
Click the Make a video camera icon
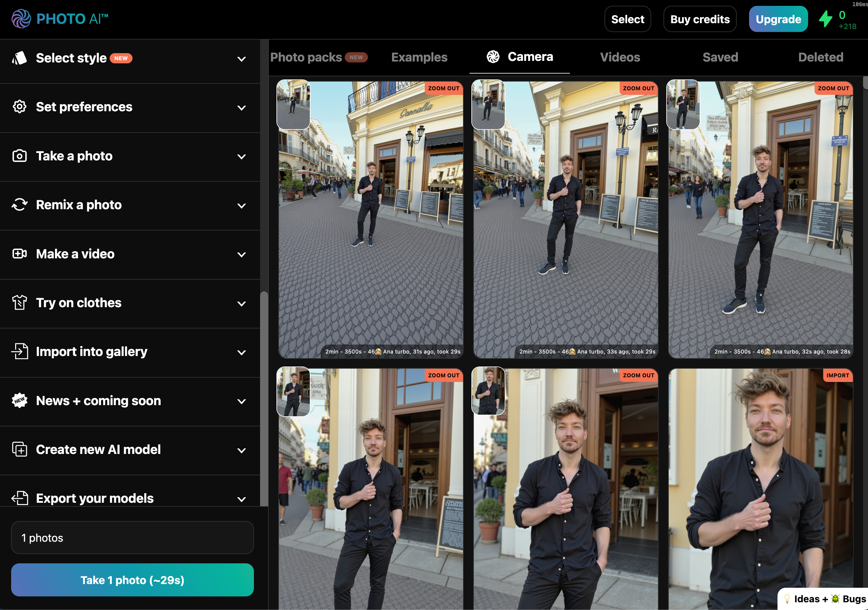(x=19, y=254)
